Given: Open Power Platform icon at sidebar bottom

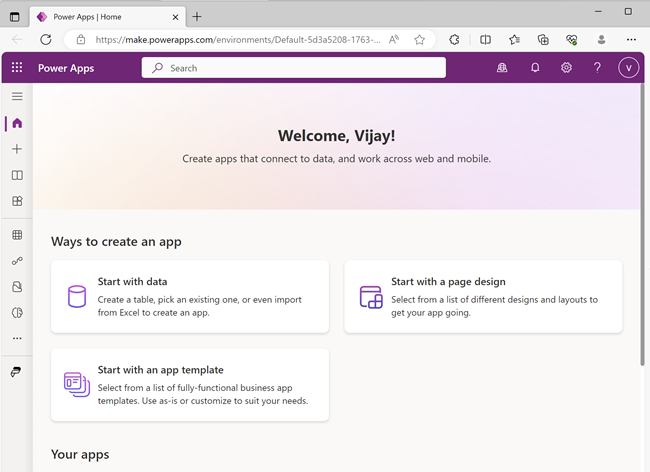Looking at the screenshot, I should click(16, 372).
